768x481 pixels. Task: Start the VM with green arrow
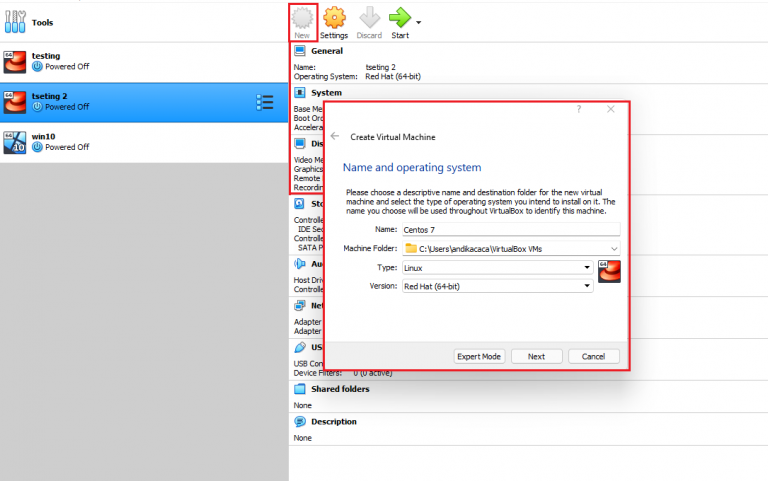400,18
